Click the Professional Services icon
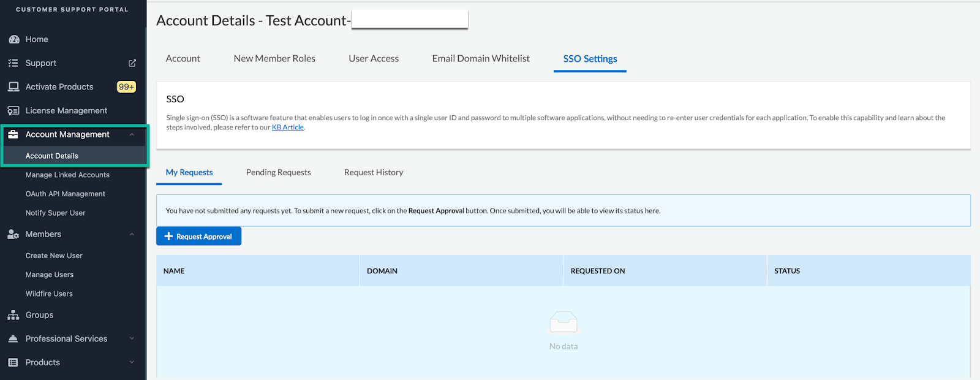980x380 pixels. [x=13, y=339]
